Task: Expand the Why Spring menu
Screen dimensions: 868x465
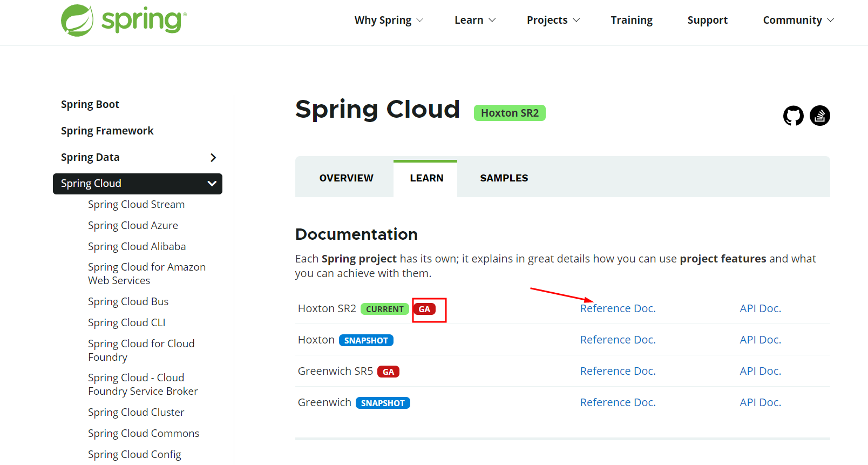Action: 389,21
